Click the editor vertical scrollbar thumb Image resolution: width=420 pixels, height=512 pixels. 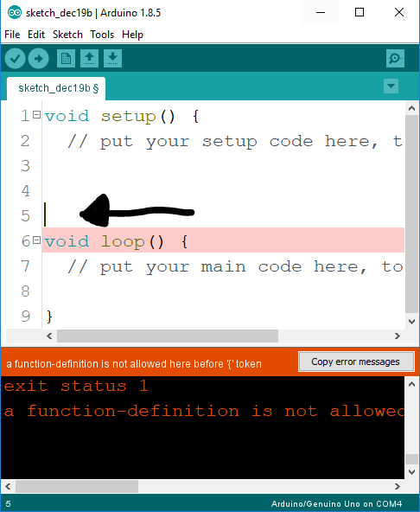(x=411, y=214)
